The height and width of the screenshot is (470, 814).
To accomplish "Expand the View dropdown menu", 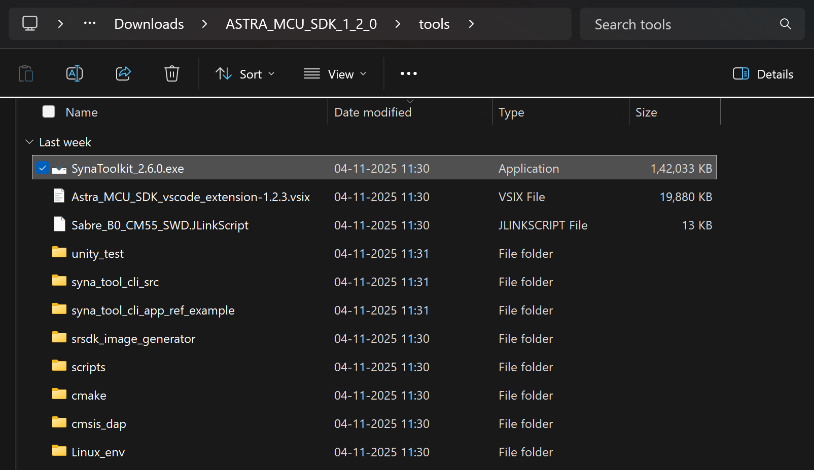I will point(335,74).
